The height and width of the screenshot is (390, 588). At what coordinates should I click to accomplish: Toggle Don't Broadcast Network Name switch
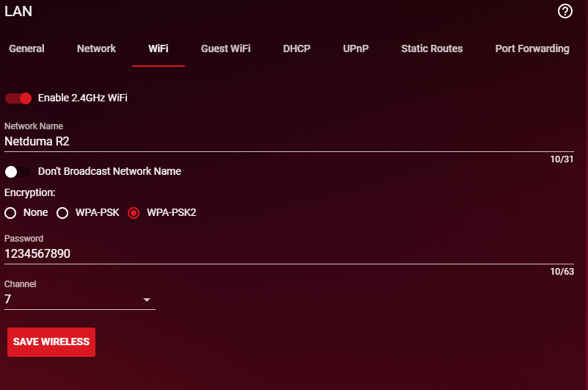click(18, 172)
